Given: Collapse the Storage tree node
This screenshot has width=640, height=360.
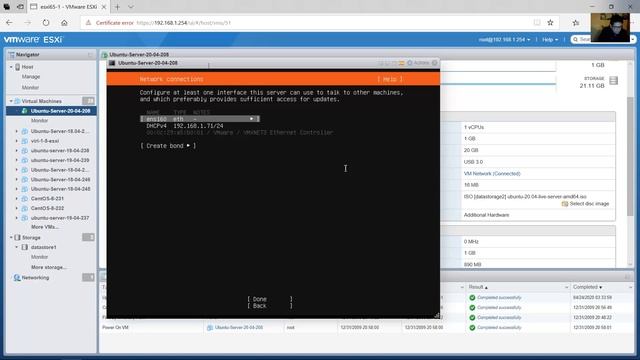Looking at the screenshot, I should [x=11, y=237].
